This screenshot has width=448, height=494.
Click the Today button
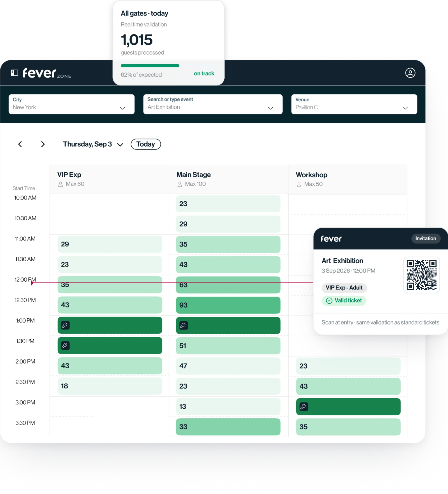pos(146,144)
